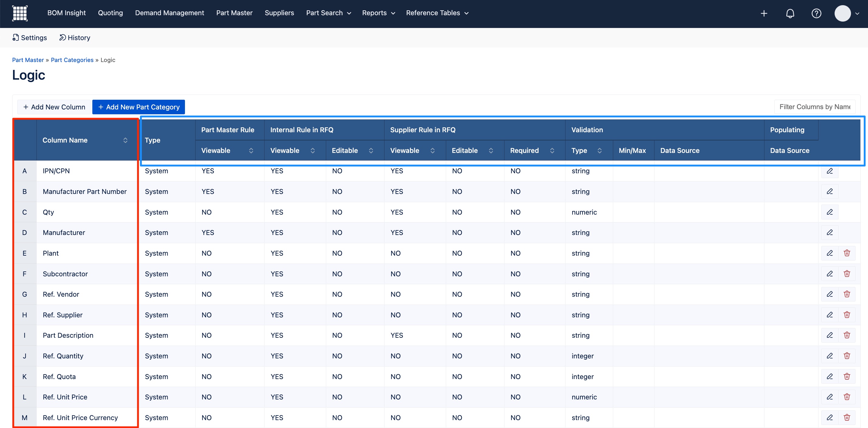Image resolution: width=868 pixels, height=428 pixels.
Task: Open the Settings tab
Action: click(30, 37)
